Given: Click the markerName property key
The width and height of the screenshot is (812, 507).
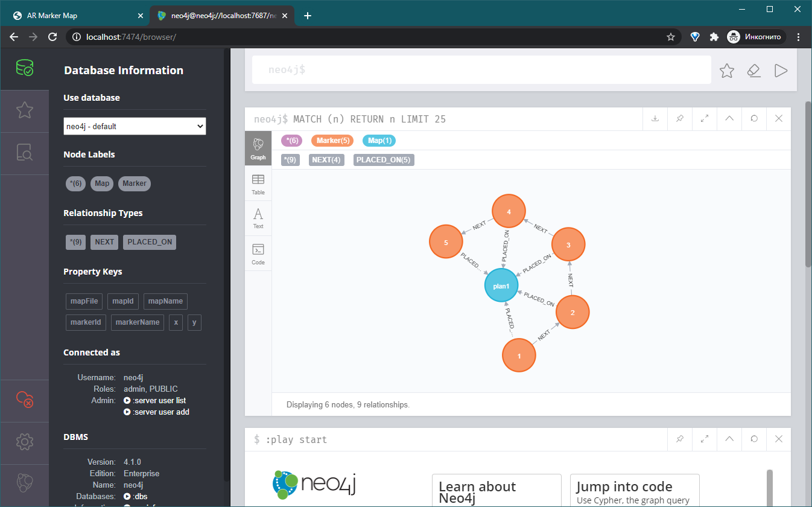Looking at the screenshot, I should pos(138,322).
